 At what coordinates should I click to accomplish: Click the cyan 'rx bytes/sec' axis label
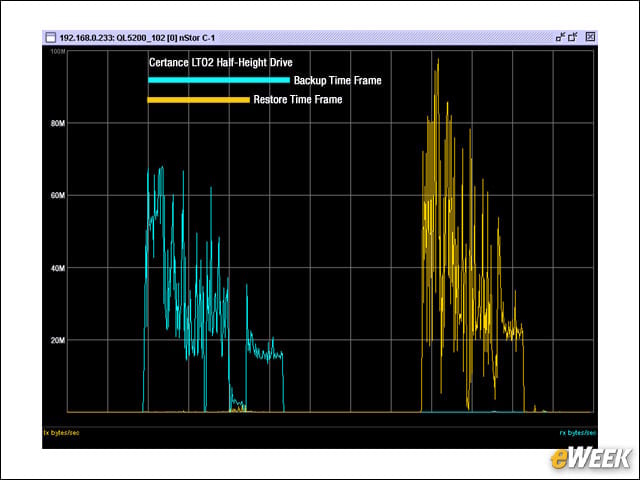(578, 433)
